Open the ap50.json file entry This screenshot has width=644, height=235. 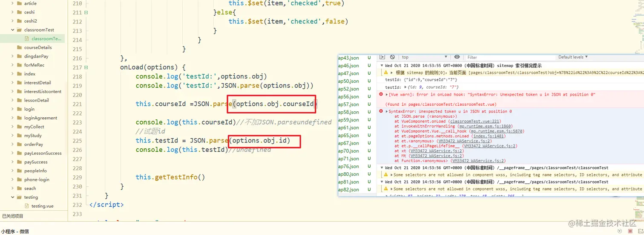coord(348,81)
